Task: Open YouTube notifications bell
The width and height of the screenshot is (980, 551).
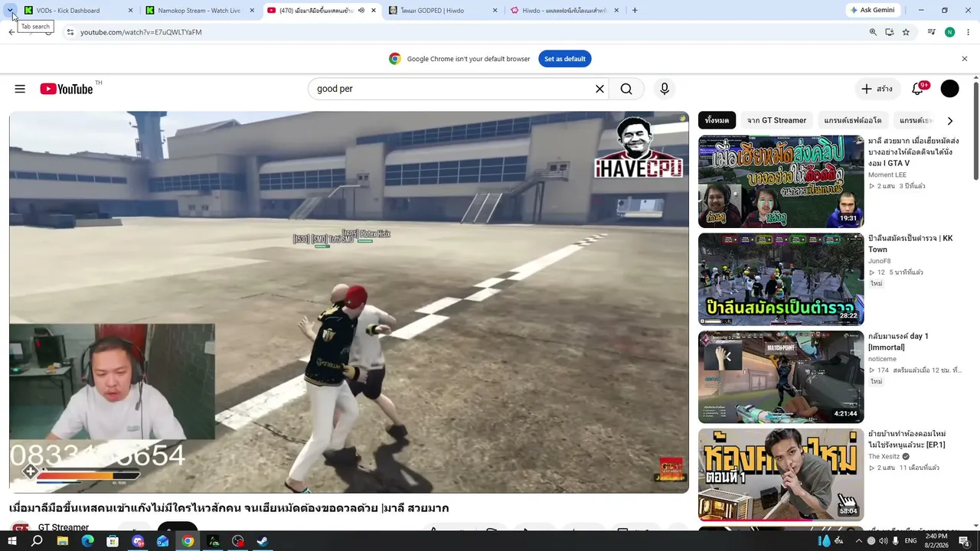Action: pyautogui.click(x=917, y=89)
